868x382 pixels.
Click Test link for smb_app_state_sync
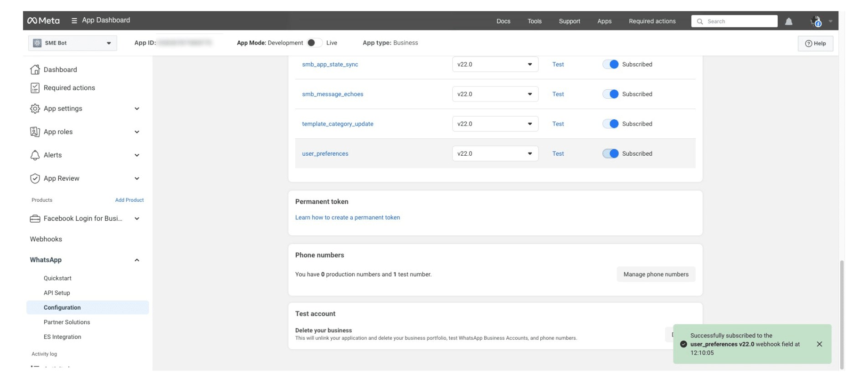point(558,64)
